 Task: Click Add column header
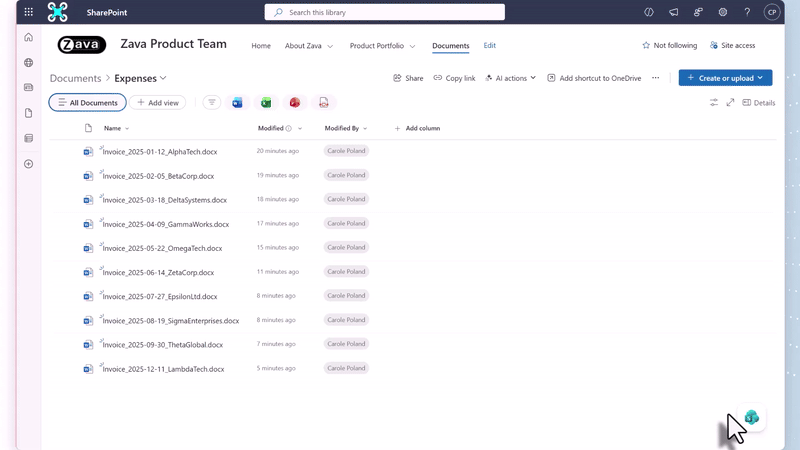pos(417,128)
